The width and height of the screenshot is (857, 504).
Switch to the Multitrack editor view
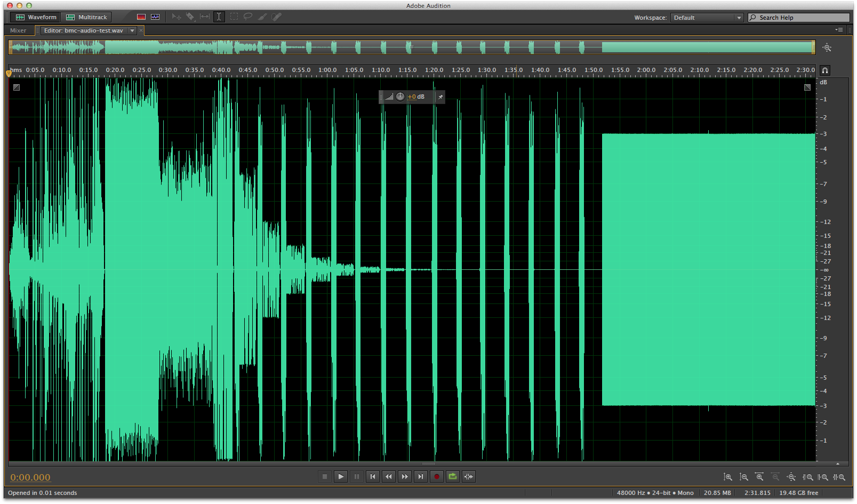[86, 17]
